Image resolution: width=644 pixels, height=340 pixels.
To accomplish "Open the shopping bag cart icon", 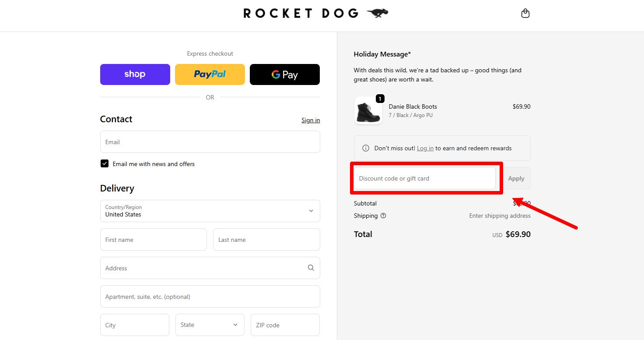I will pyautogui.click(x=525, y=14).
